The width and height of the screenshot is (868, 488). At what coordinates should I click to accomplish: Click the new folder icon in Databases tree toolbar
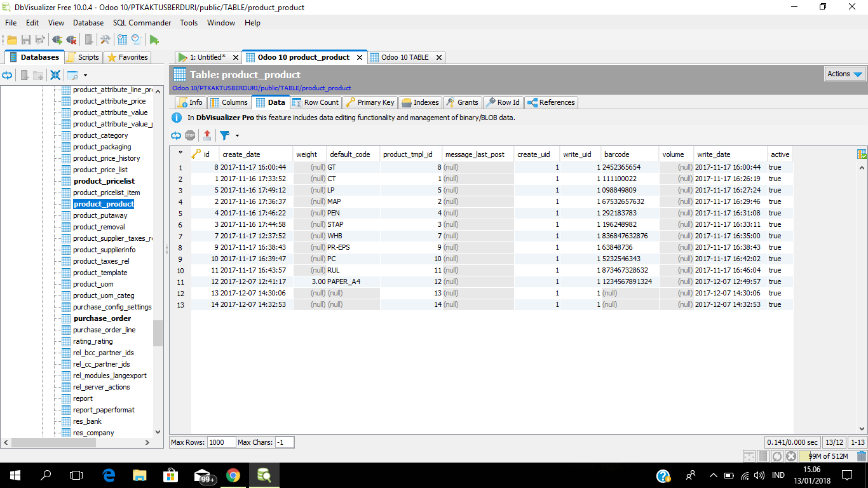pos(38,75)
